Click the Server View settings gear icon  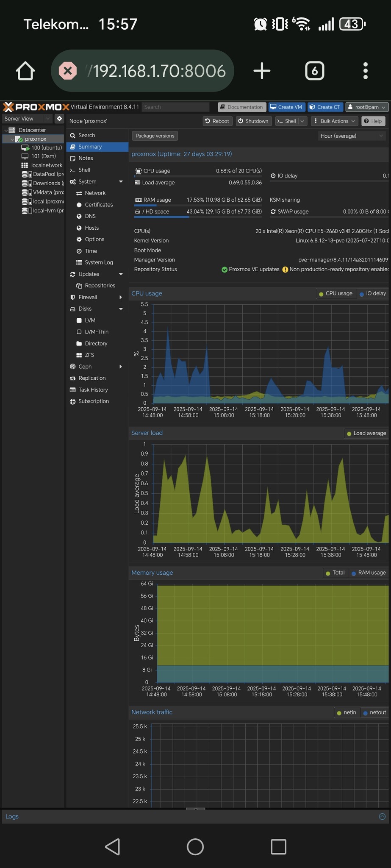[x=59, y=119]
